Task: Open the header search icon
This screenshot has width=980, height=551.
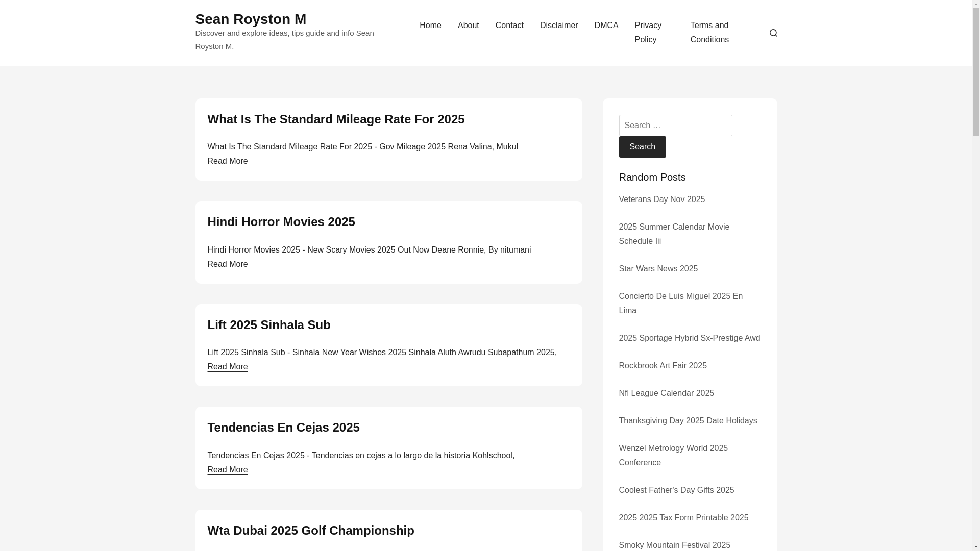Action: (773, 33)
